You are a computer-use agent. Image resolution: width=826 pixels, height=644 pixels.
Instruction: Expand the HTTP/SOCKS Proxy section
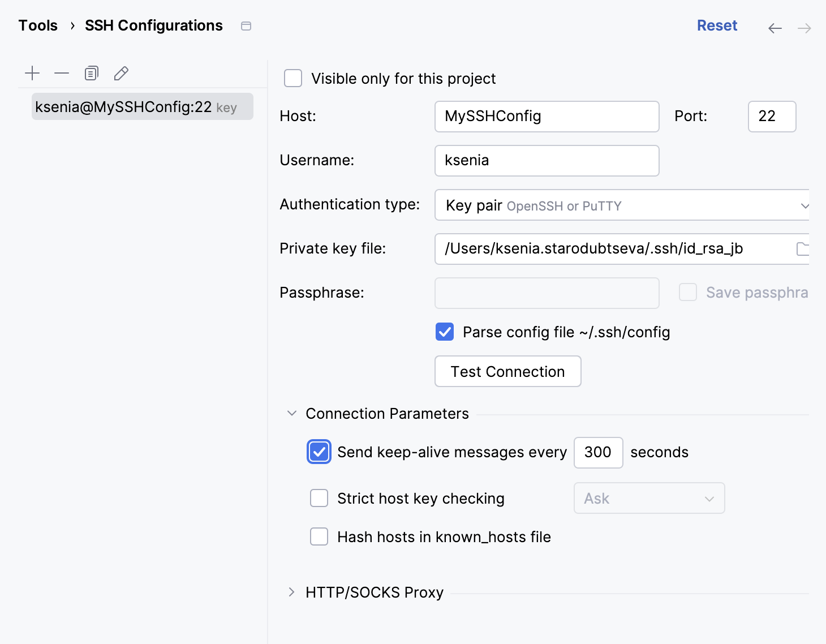(x=292, y=592)
